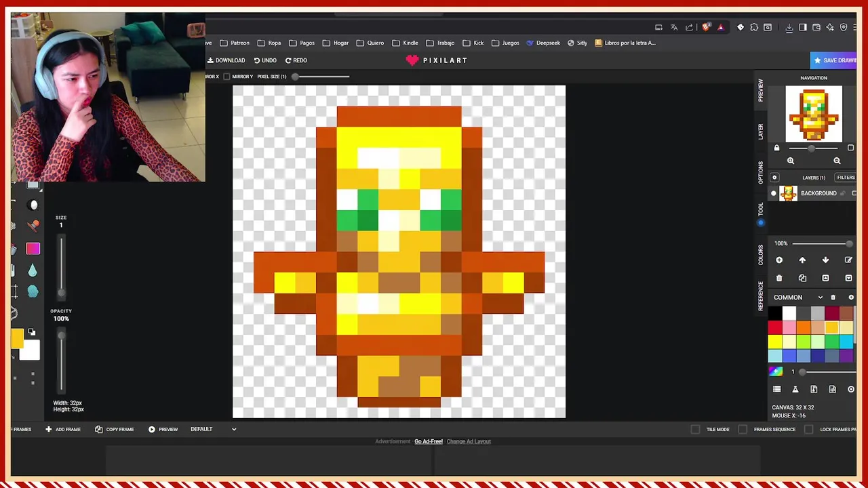
Task: Expand layer options chevron box icon
Action: 848,278
